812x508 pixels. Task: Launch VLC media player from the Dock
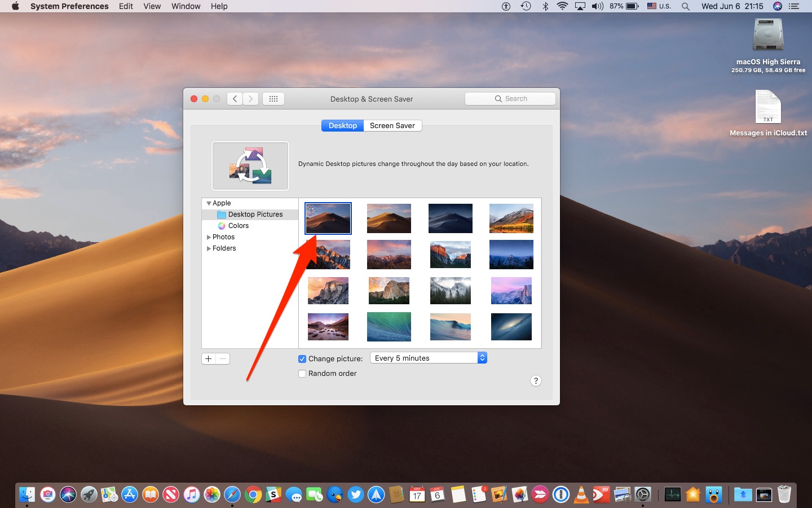[581, 494]
